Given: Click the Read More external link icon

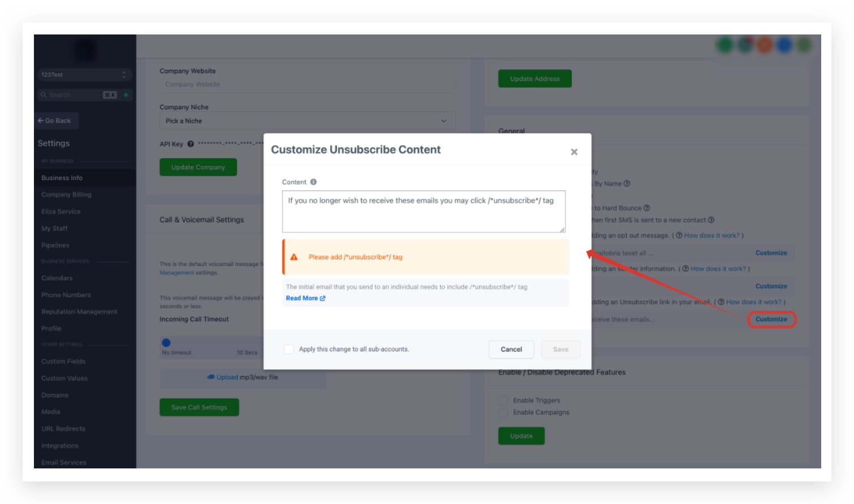Looking at the screenshot, I should 322,298.
